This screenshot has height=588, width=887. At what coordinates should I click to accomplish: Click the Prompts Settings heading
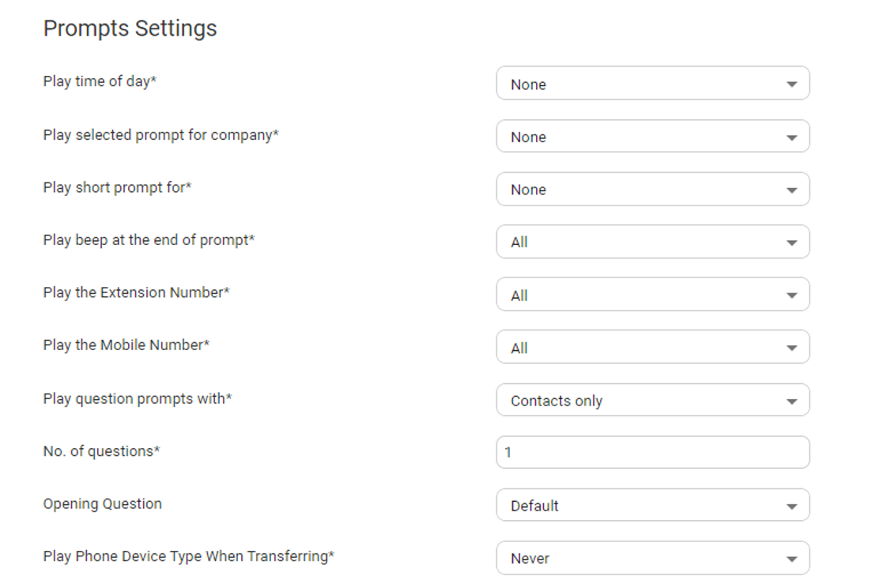[130, 28]
